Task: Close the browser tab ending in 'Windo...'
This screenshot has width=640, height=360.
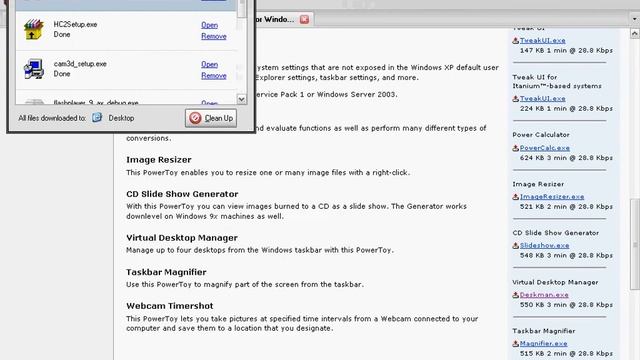Action: click(304, 19)
